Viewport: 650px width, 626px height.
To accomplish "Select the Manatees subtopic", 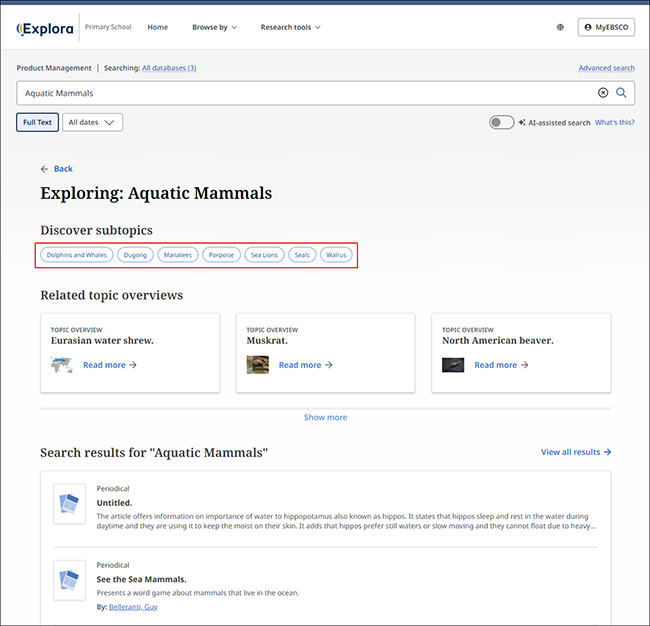I will [x=178, y=255].
